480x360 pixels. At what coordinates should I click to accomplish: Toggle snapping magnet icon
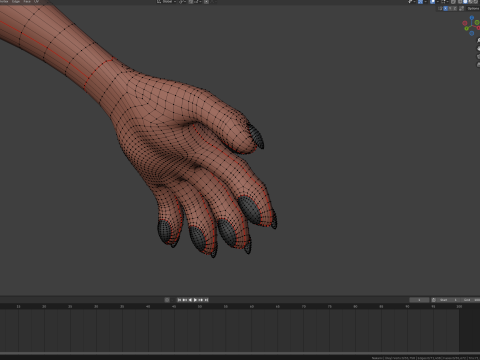[x=191, y=1]
